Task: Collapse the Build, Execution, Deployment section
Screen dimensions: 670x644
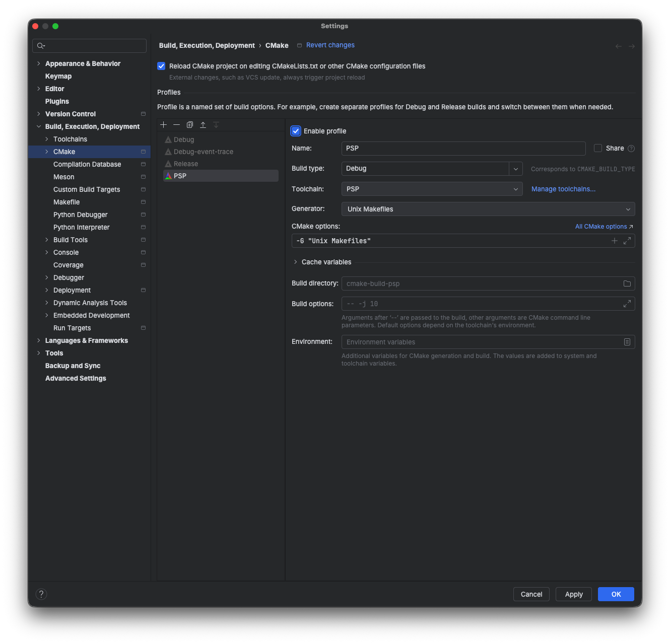Action: [x=39, y=126]
